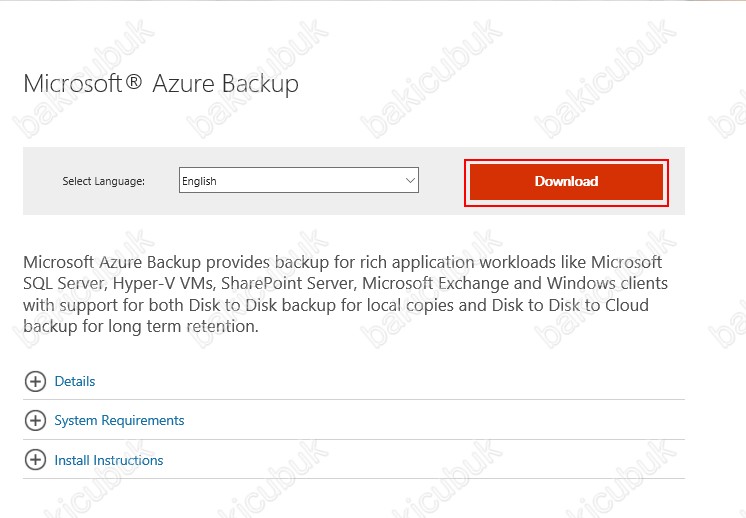Click the English value in language box
This screenshot has height=518, width=746.
pos(199,181)
